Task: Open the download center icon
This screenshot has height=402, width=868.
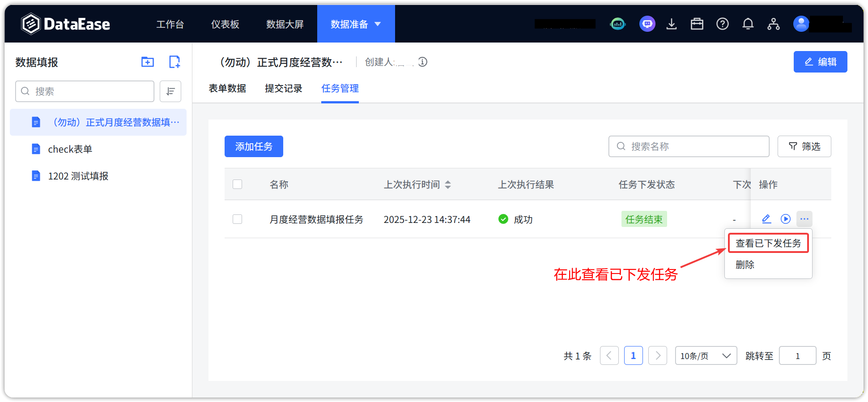Action: pyautogui.click(x=671, y=24)
